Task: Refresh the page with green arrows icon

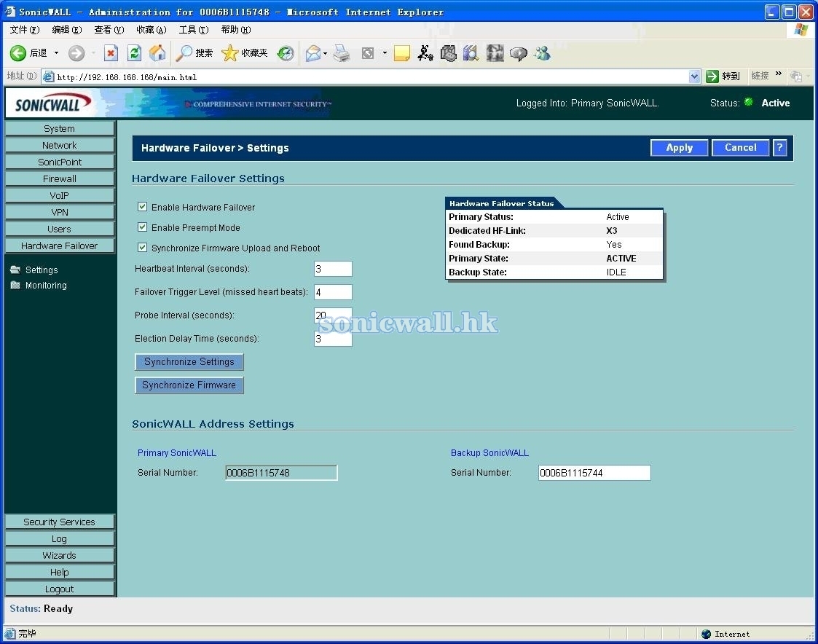Action: [x=134, y=52]
